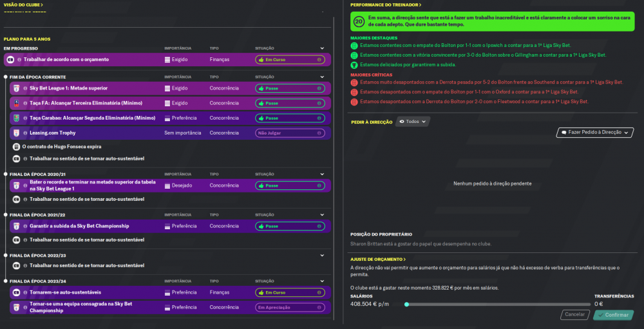Click badge icon beside 'Garantir a subida da Sky Bet Championship'
Image resolution: width=644 pixels, height=329 pixels.
coord(17,227)
